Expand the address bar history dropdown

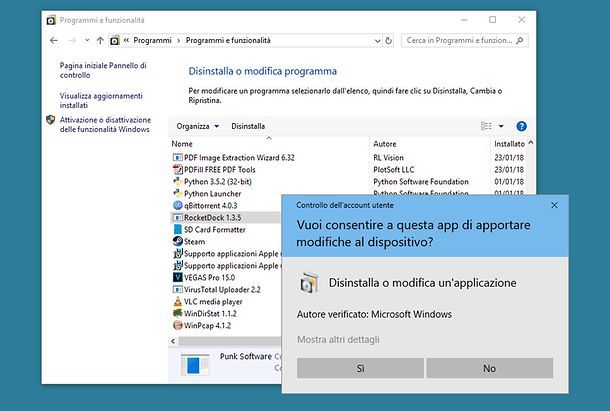(377, 40)
